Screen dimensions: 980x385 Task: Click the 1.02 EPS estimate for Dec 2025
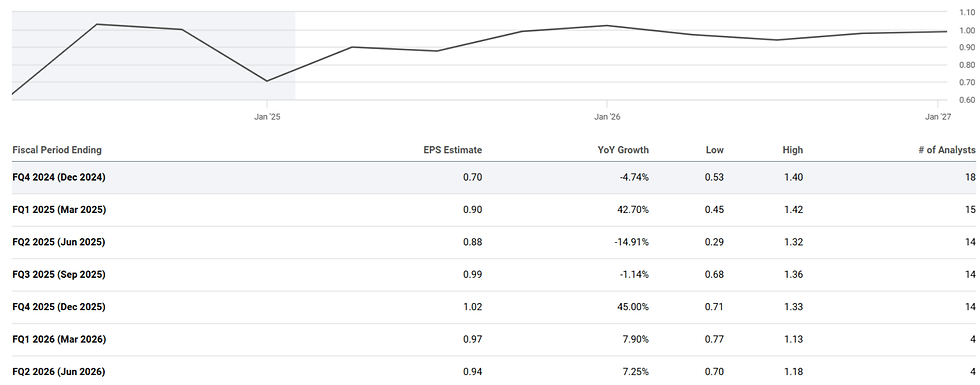[x=472, y=308]
